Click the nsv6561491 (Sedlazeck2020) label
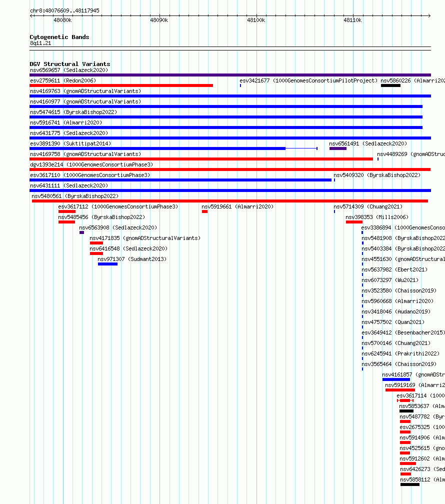The height and width of the screenshot is (504, 445). point(368,143)
